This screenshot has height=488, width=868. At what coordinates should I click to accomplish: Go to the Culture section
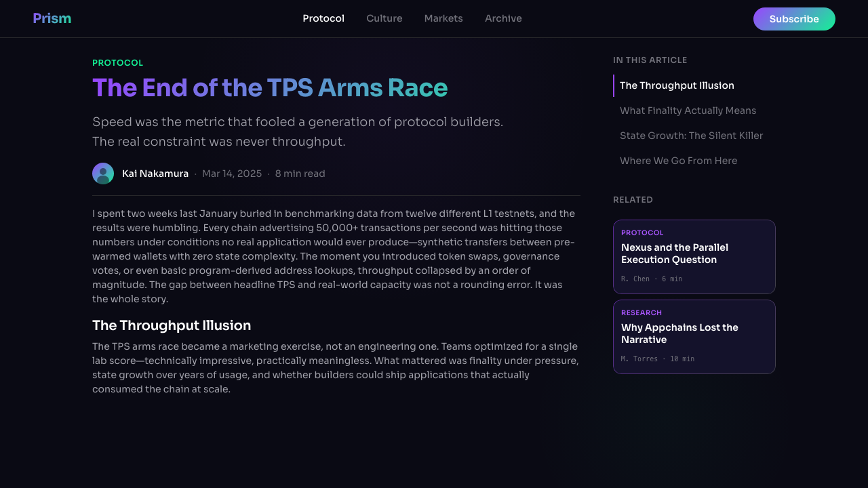coord(384,18)
